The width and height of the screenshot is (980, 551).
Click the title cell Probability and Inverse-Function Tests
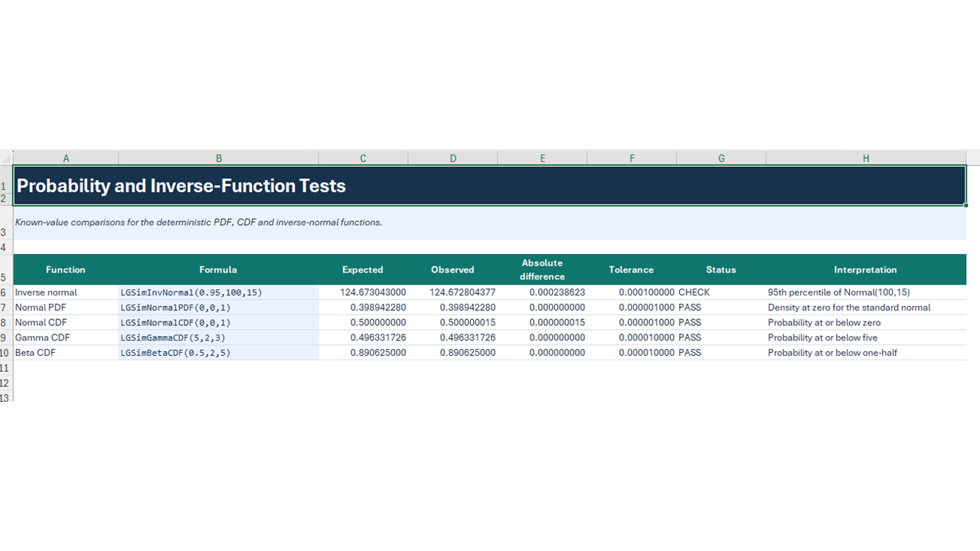[x=490, y=185]
